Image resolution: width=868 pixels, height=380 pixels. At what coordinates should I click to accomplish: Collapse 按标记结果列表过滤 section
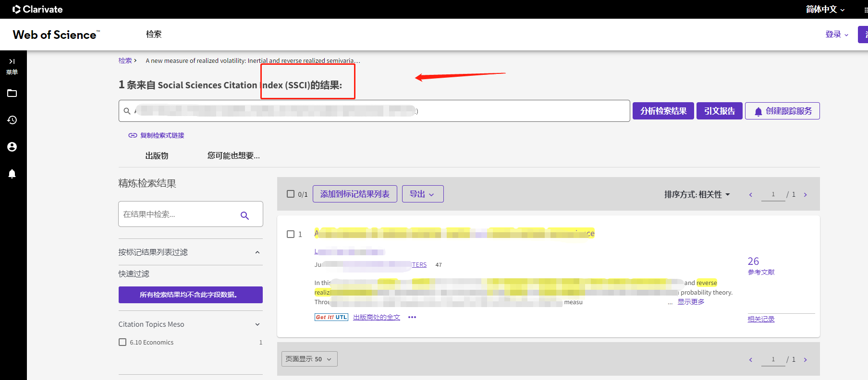257,252
